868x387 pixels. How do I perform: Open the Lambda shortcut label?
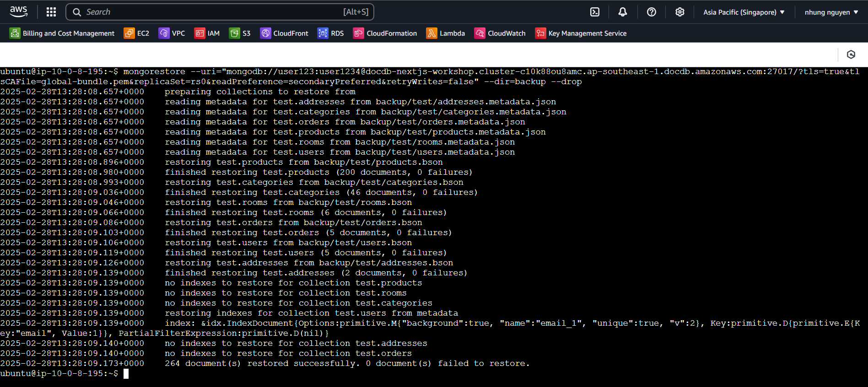452,33
